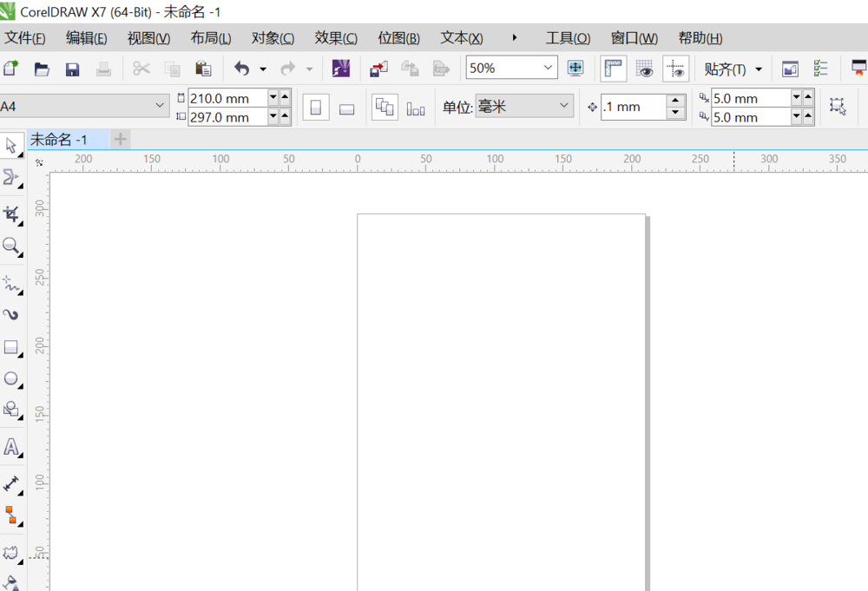
Task: Select the Zoom tool
Action: click(x=11, y=246)
